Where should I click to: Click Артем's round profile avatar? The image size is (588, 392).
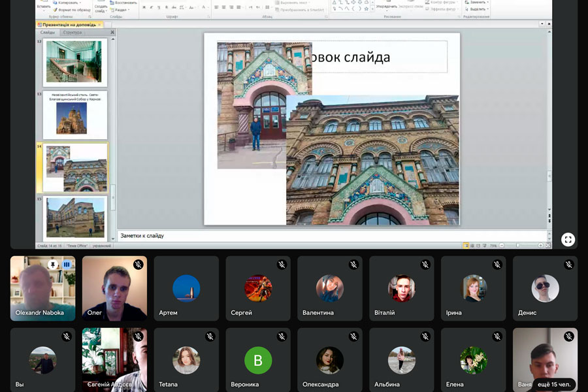coord(186,288)
